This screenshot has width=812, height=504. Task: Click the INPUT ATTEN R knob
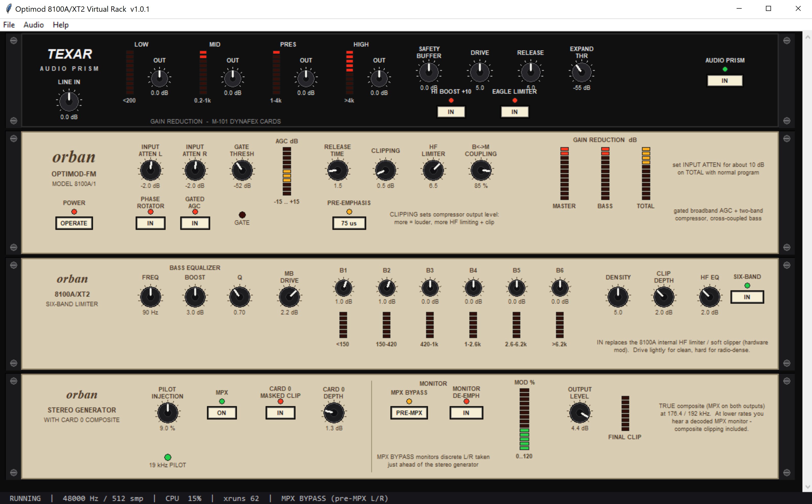[x=195, y=170]
